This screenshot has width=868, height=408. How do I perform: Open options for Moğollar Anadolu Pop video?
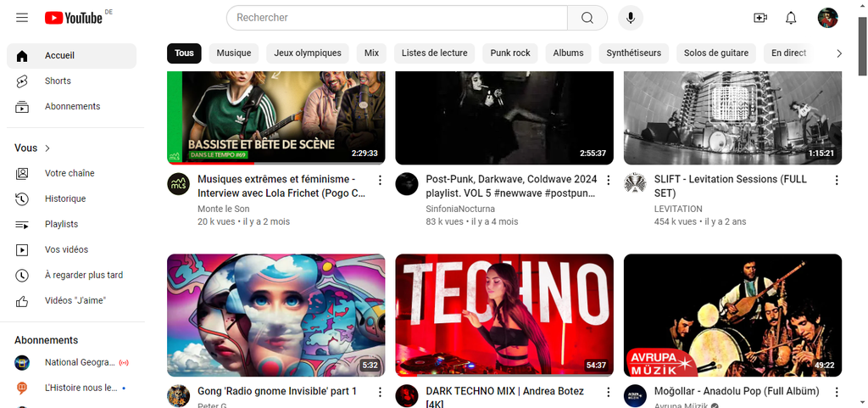(x=837, y=392)
